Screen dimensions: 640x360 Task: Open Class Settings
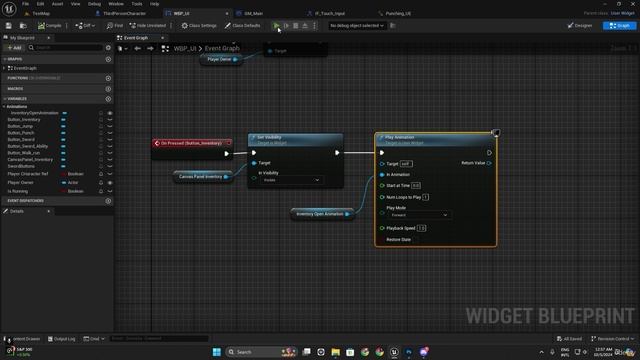199,26
